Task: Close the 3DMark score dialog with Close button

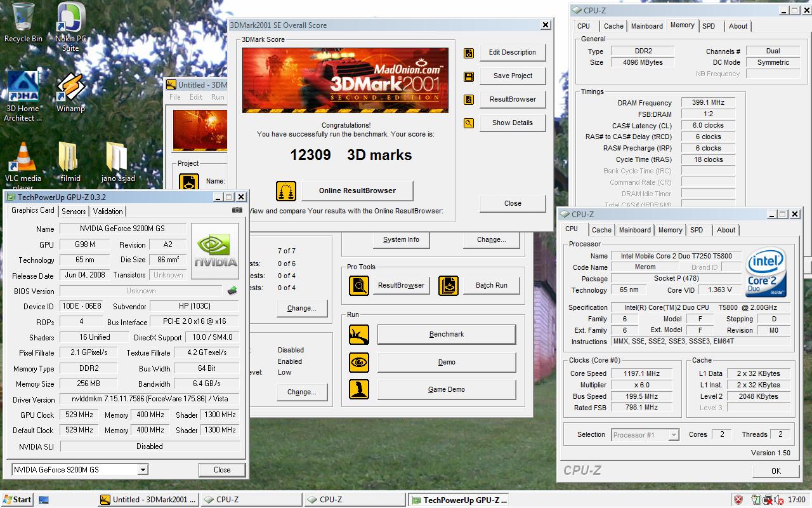Action: [x=513, y=204]
